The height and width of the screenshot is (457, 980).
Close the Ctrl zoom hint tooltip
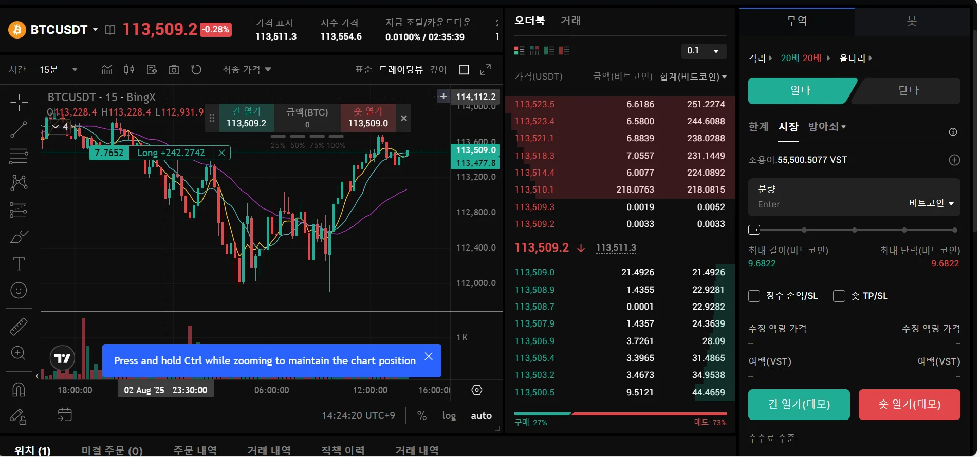coord(429,356)
